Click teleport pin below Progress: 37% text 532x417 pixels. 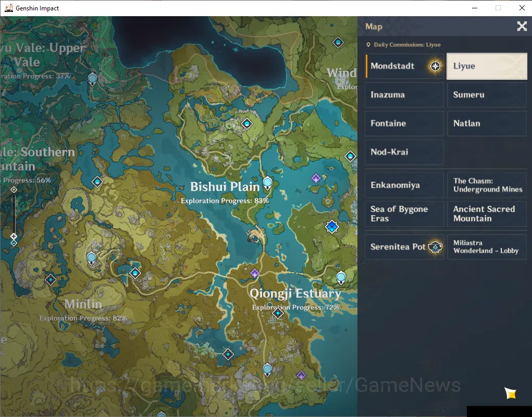pyautogui.click(x=92, y=79)
